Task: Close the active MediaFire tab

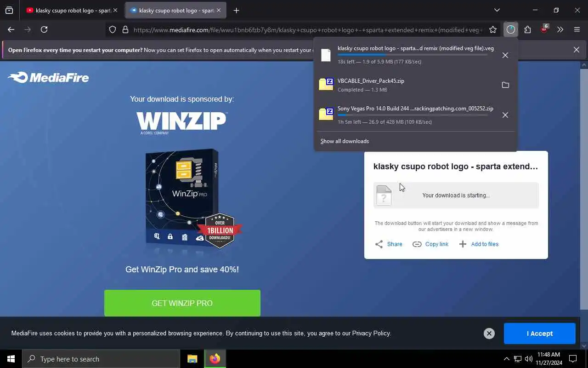Action: pyautogui.click(x=219, y=10)
